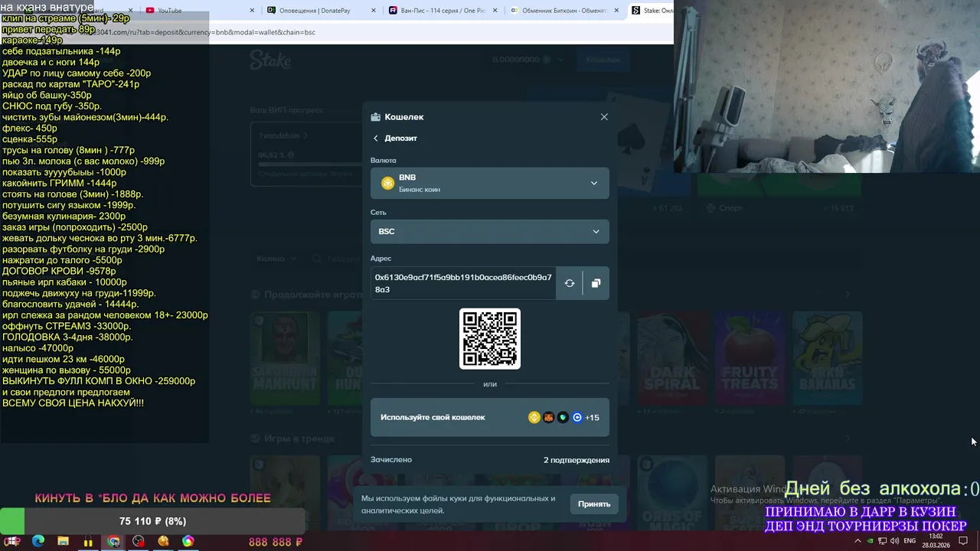Launch Microsoft Edge from the taskbar
The image size is (980, 551).
(x=38, y=541)
